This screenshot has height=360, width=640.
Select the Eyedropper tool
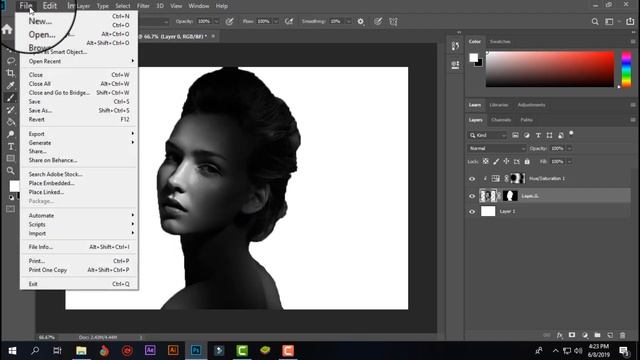pyautogui.click(x=11, y=85)
